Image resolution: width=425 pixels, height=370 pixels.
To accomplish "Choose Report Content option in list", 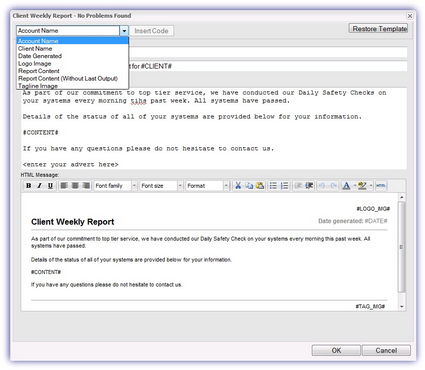I will click(72, 71).
